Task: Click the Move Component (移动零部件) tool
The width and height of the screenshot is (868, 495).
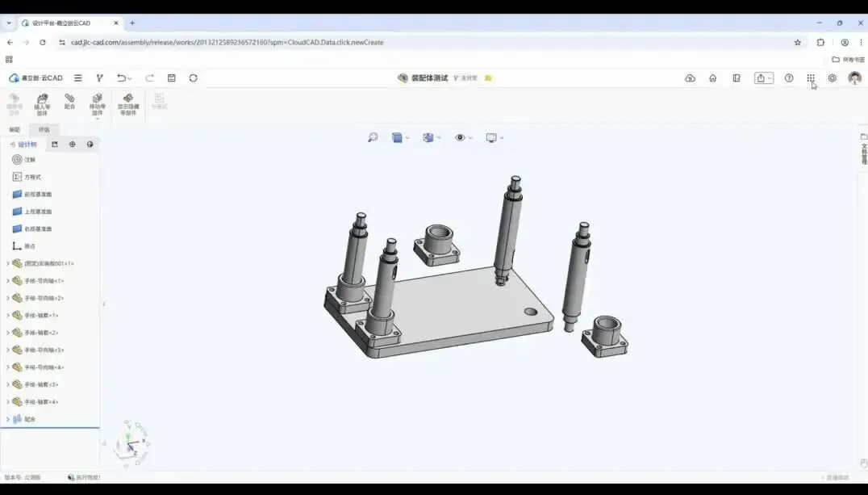Action: (x=98, y=103)
